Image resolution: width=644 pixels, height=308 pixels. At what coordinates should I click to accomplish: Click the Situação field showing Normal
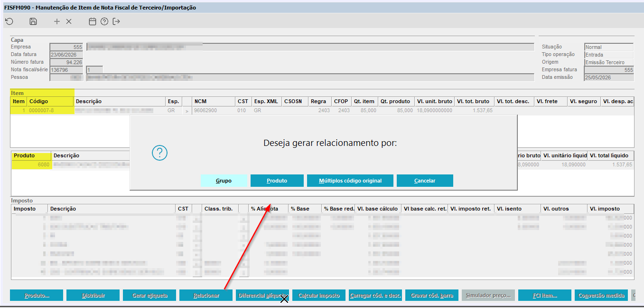click(609, 47)
